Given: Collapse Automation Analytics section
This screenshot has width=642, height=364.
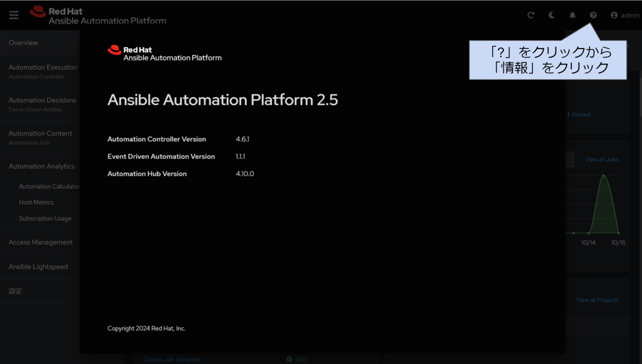Looking at the screenshot, I should 40,166.
